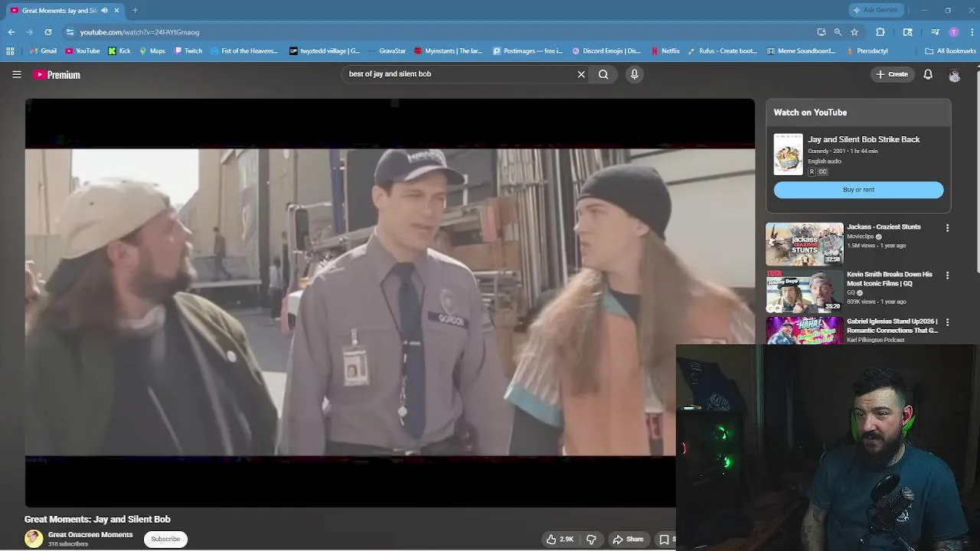Image resolution: width=980 pixels, height=551 pixels.
Task: Open the Chrome three-dot menu
Action: click(971, 32)
